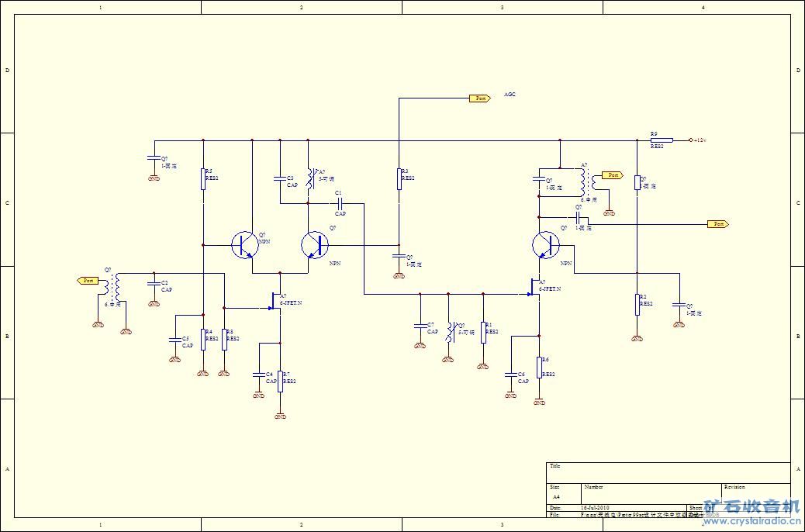Select resistor R8 symbol
The height and width of the screenshot is (532, 805).
click(x=224, y=339)
